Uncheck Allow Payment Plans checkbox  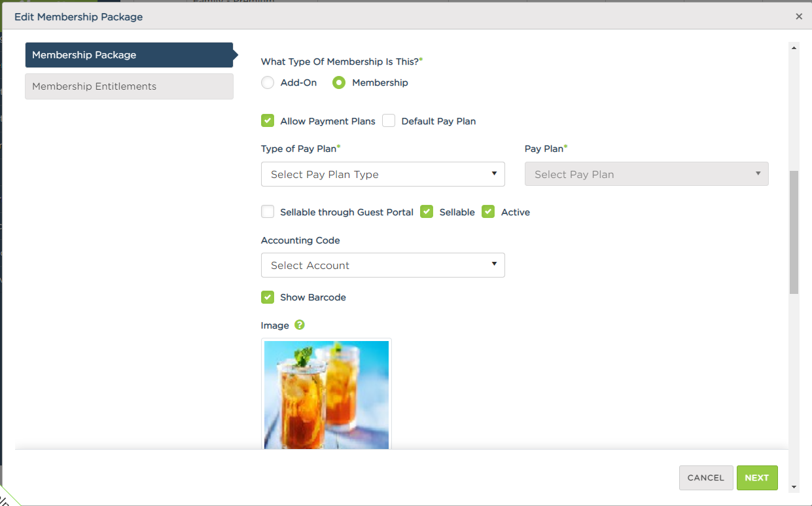click(x=268, y=120)
